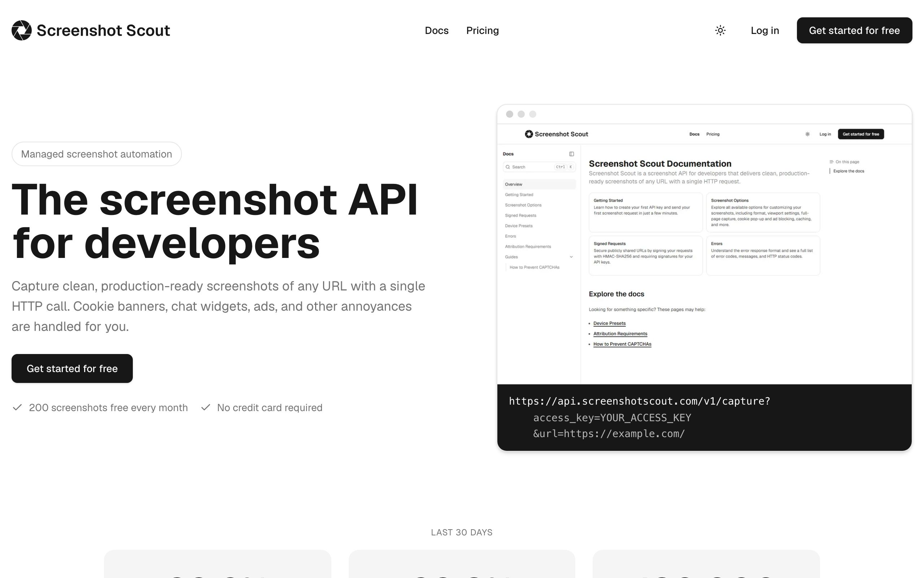Collapse the Guides chevron in preview sidebar

pyautogui.click(x=571, y=257)
